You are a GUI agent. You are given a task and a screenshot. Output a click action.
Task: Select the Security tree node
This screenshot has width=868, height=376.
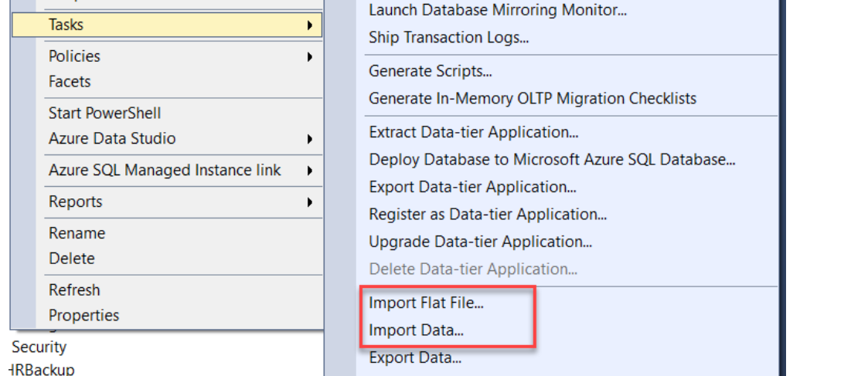click(39, 347)
